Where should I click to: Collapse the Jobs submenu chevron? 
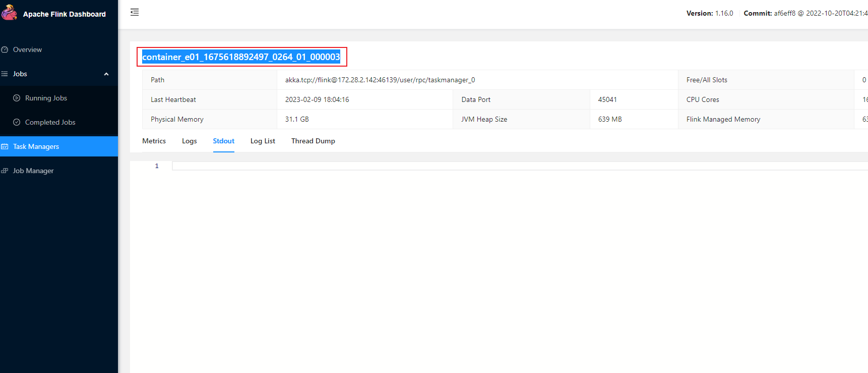click(106, 74)
